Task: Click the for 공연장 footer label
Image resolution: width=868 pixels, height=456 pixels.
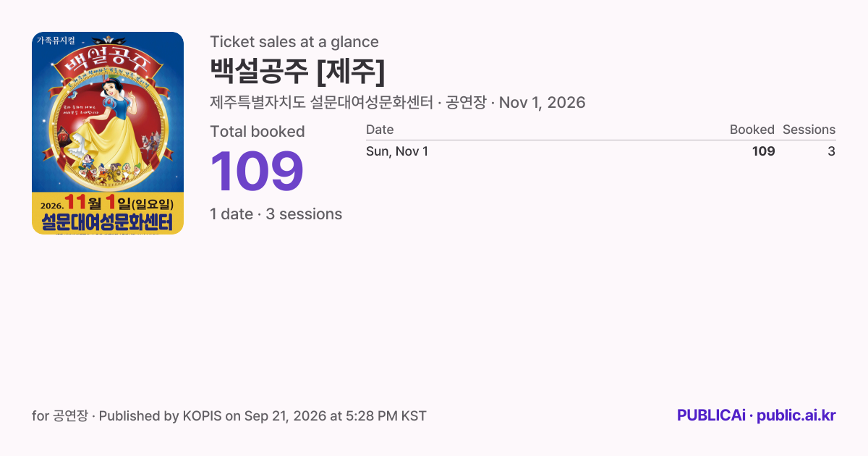Action: [60, 416]
